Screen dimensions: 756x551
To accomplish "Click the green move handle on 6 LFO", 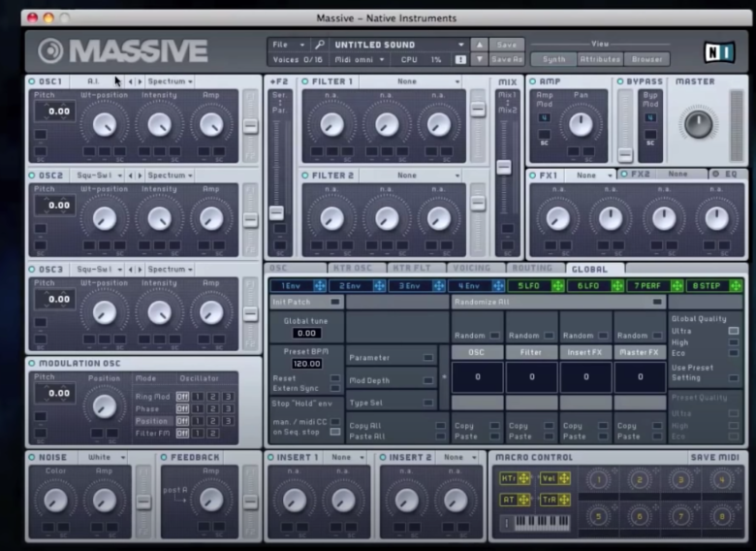I will coord(617,285).
